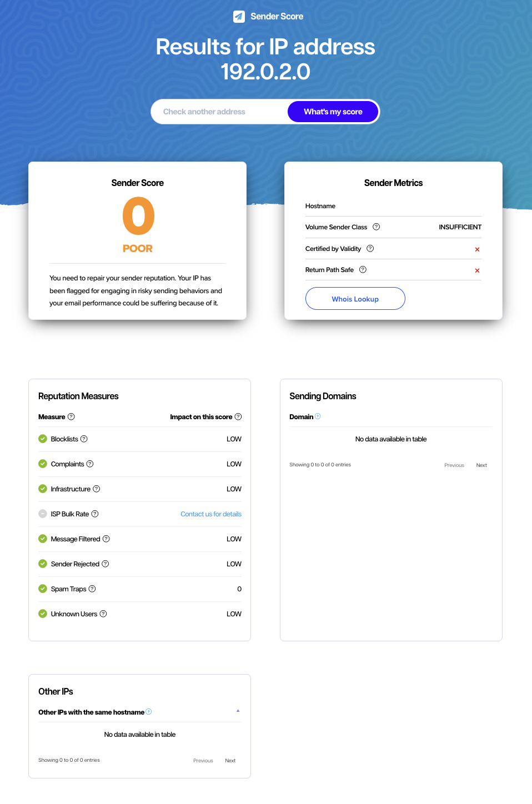Image resolution: width=532 pixels, height=804 pixels.
Task: Click the help icon beside Other IPs hostname label
Action: pos(149,712)
